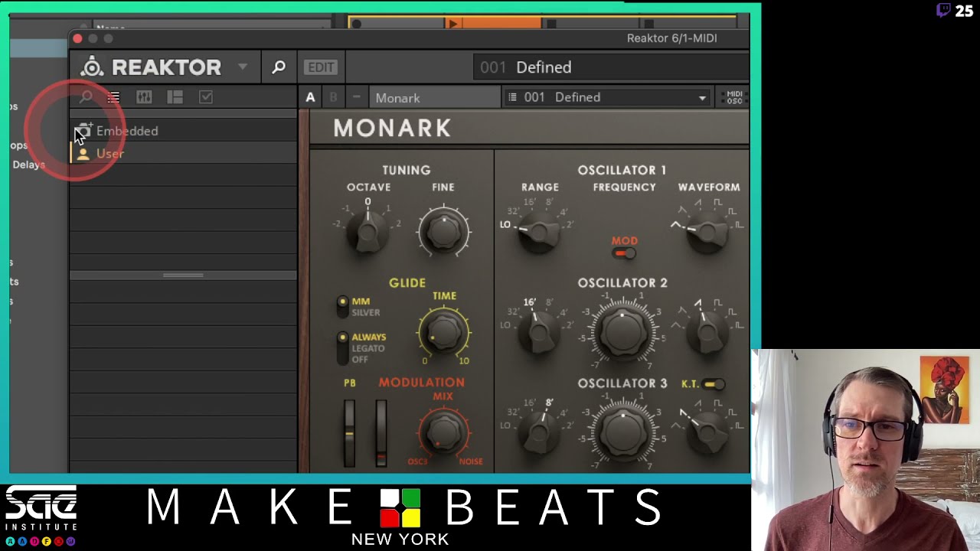
Task: Click the MONARK title label
Action: click(392, 128)
